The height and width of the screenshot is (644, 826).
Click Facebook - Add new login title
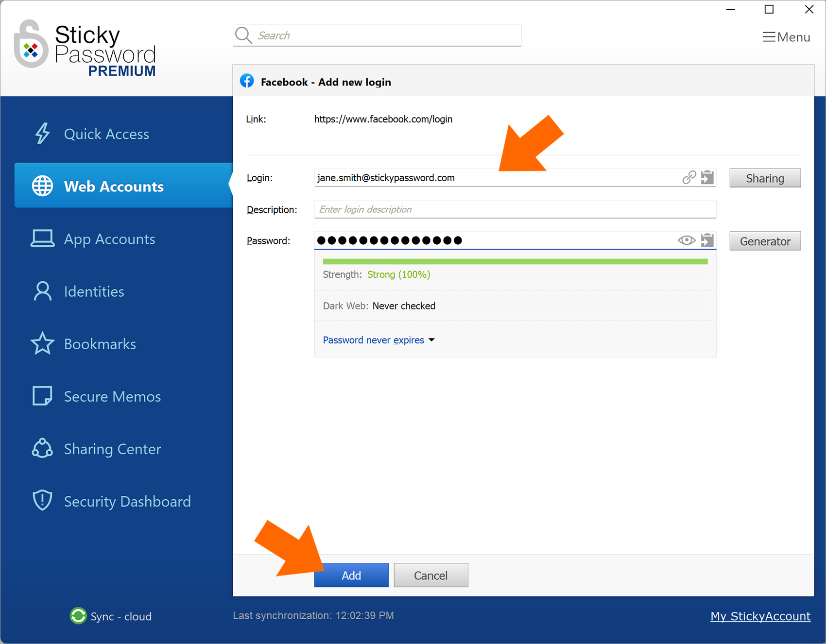326,82
